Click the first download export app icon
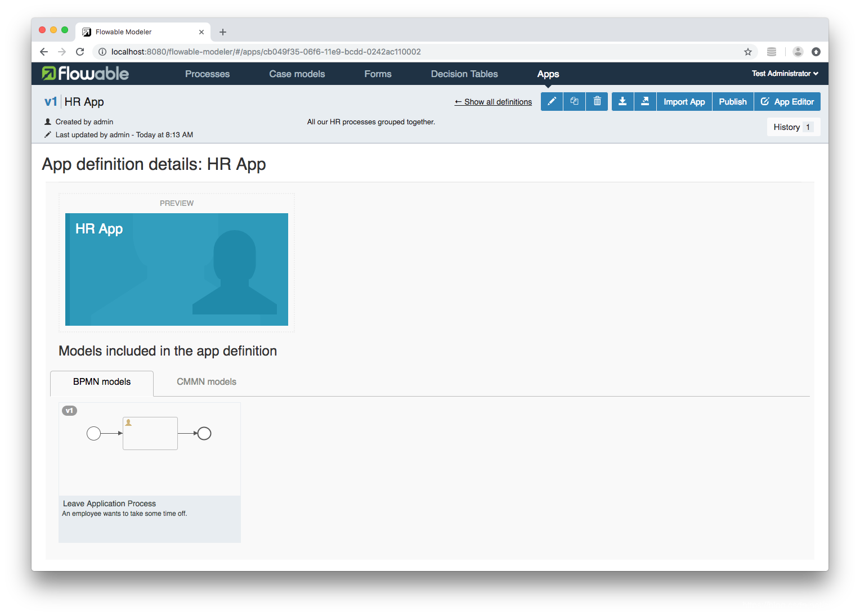This screenshot has height=616, width=860. (x=622, y=101)
